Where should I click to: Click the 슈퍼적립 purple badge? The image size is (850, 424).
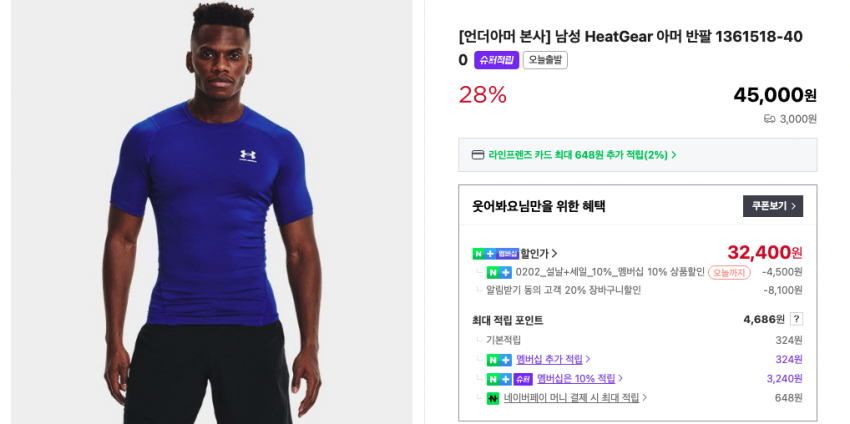497,60
